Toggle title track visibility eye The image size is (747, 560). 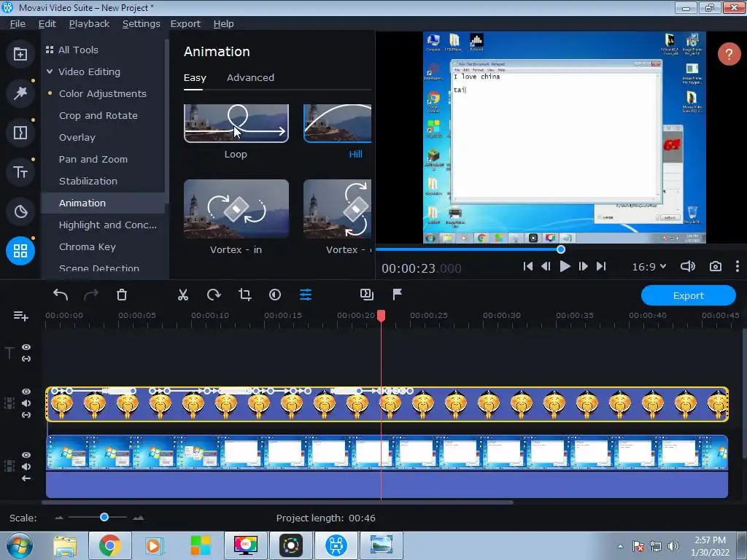[26, 348]
